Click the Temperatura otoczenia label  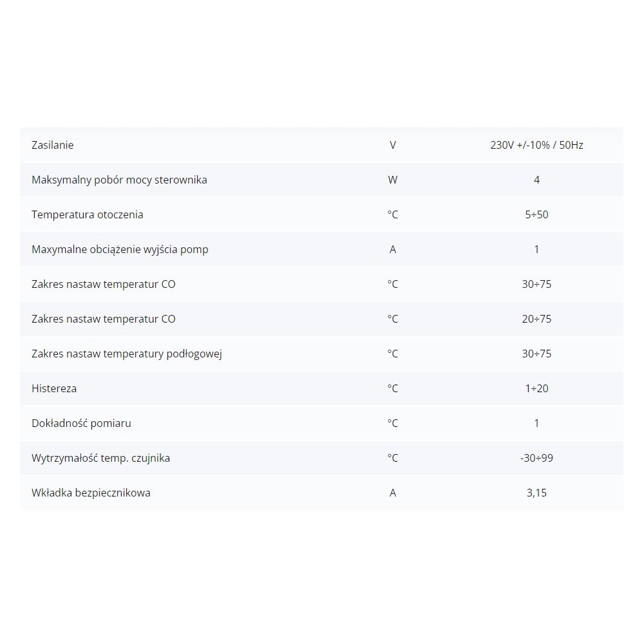pyautogui.click(x=88, y=214)
